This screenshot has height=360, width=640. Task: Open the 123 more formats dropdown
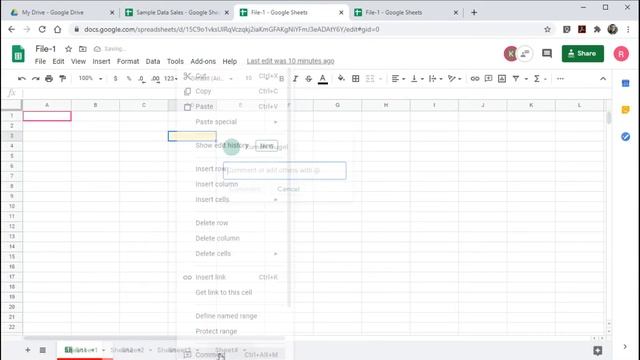[171, 78]
